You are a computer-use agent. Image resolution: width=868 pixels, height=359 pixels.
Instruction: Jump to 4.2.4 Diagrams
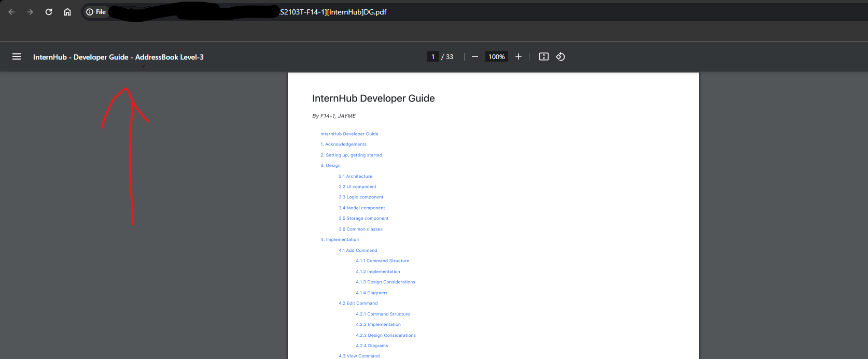pyautogui.click(x=372, y=346)
